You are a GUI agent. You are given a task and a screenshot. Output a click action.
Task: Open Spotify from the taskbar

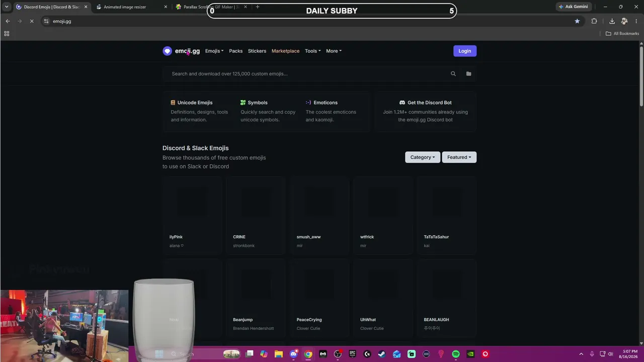456,354
